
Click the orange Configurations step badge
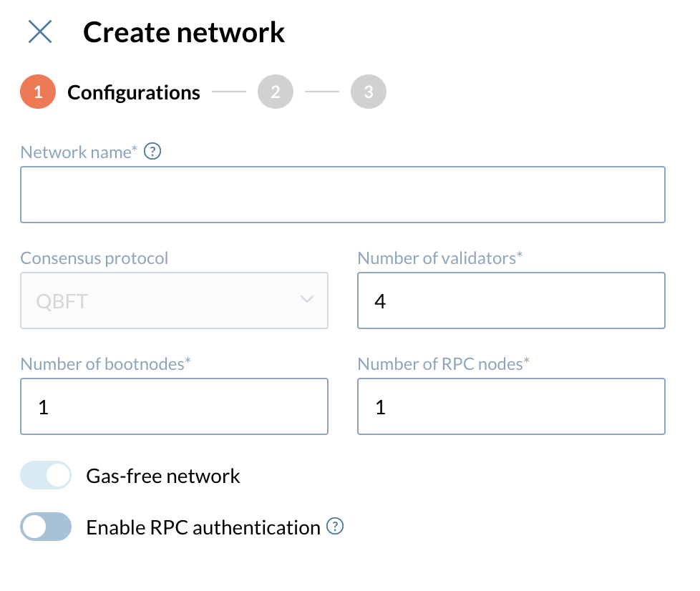click(x=37, y=92)
